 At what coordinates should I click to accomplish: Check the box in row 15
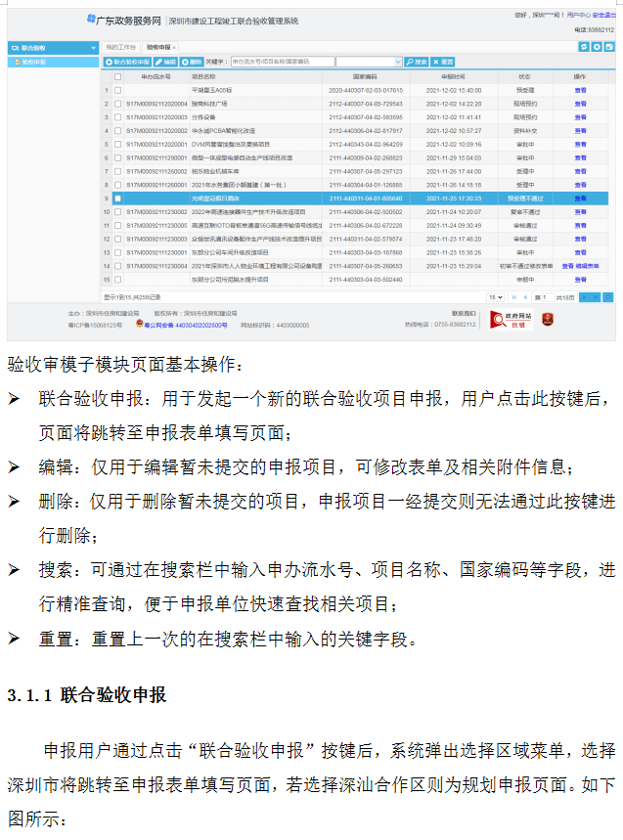(118, 280)
